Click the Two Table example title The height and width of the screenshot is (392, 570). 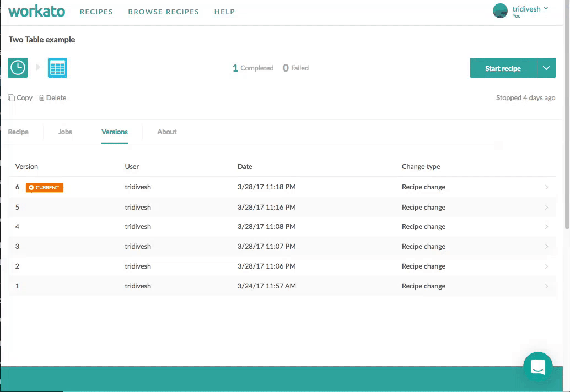[42, 40]
